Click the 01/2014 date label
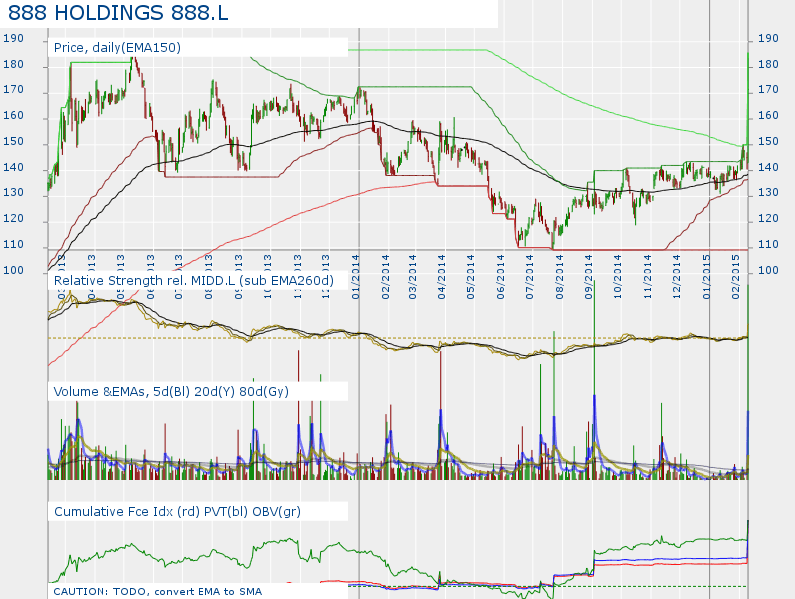Viewport: 795px width, 599px height. 356,277
